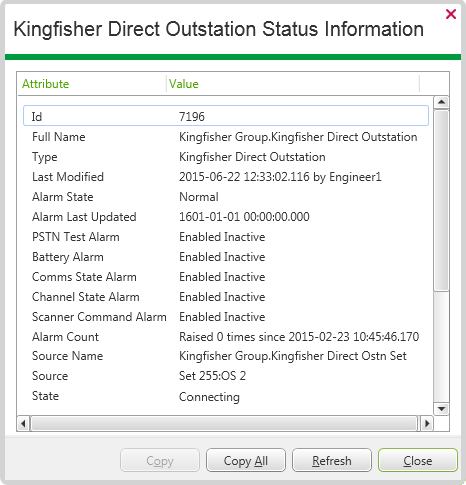Select the Id row

click(x=226, y=116)
